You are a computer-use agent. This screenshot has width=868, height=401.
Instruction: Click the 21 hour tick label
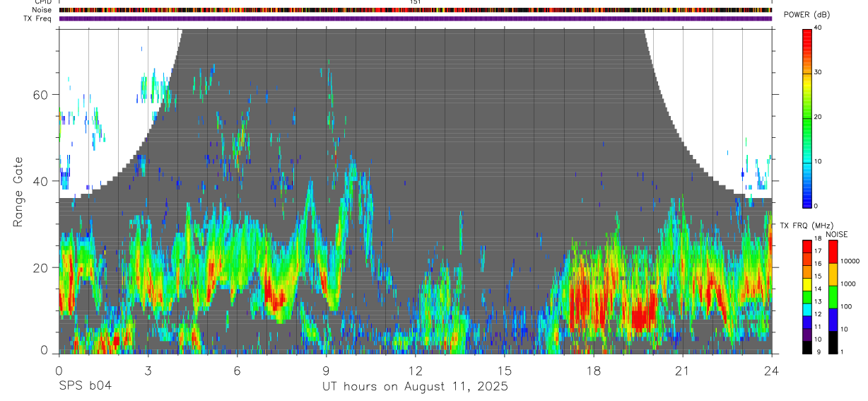pyautogui.click(x=683, y=371)
